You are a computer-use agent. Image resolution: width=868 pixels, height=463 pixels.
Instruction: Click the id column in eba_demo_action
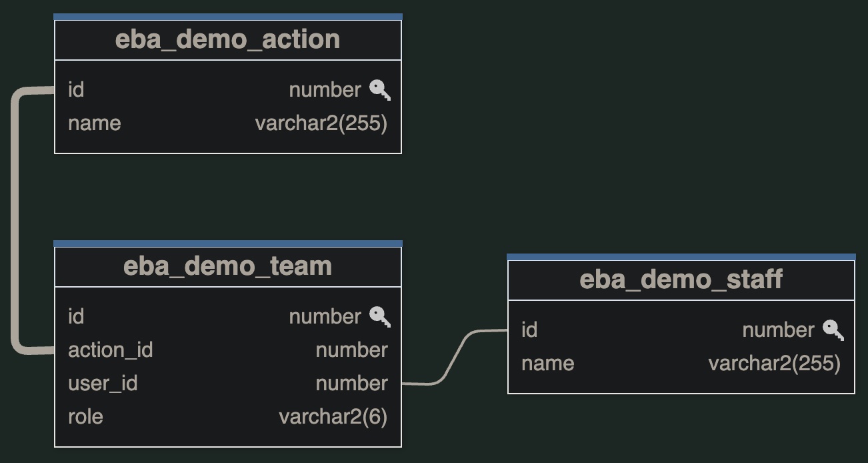(76, 90)
